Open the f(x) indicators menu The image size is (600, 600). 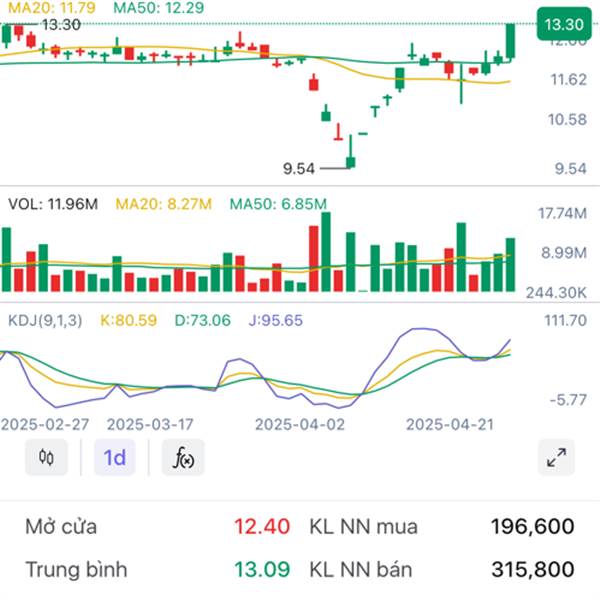coord(183,457)
